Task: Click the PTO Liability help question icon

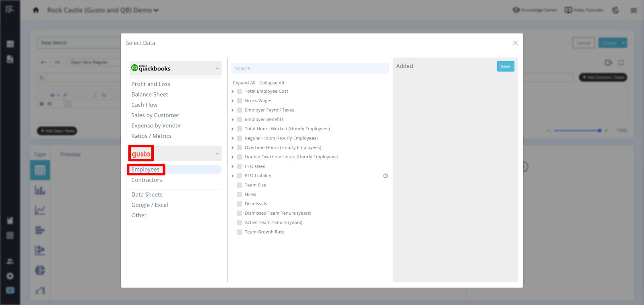Action: point(386,176)
